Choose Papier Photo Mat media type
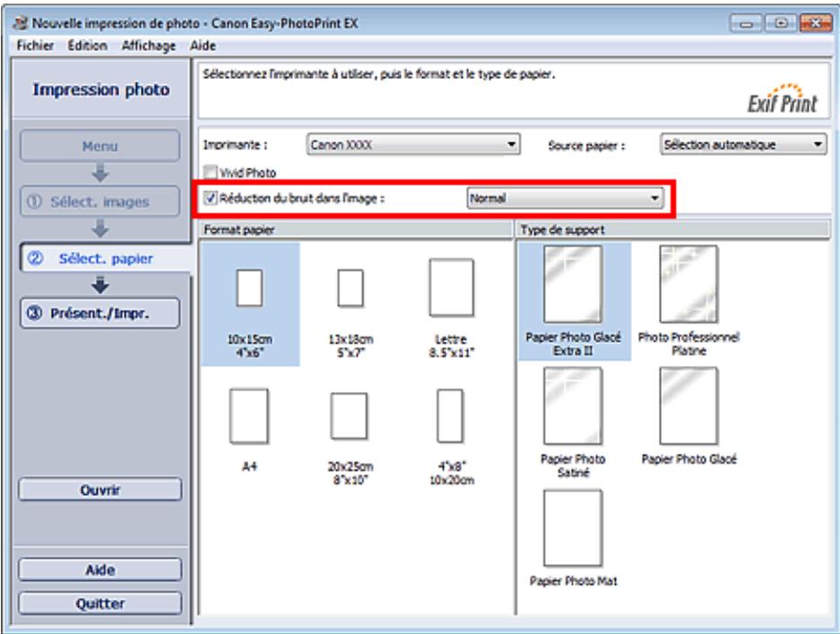Screen dimensions: 840x634 tap(573, 528)
